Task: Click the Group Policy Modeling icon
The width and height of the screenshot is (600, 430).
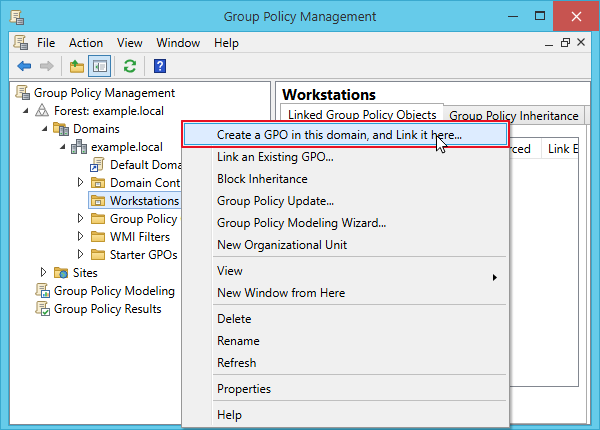Action: pyautogui.click(x=42, y=290)
